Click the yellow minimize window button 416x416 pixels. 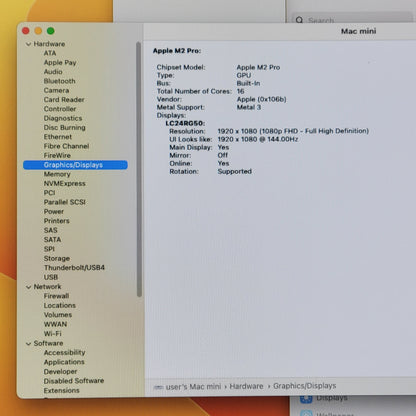click(38, 31)
